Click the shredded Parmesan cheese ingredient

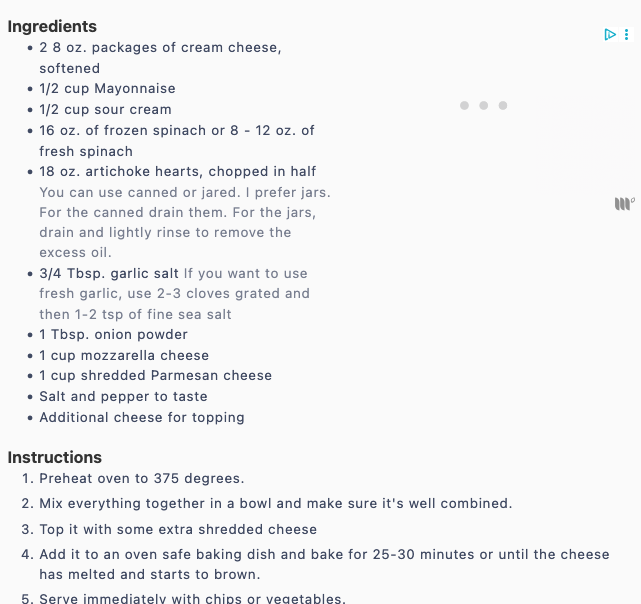[155, 376]
